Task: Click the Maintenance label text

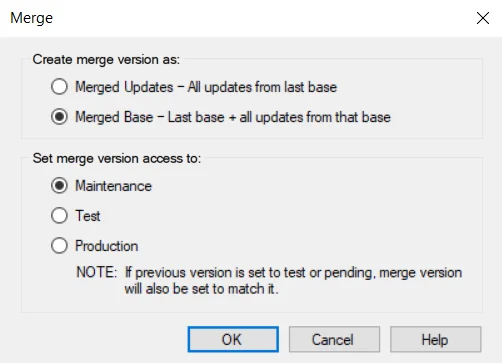Action: coord(113,186)
